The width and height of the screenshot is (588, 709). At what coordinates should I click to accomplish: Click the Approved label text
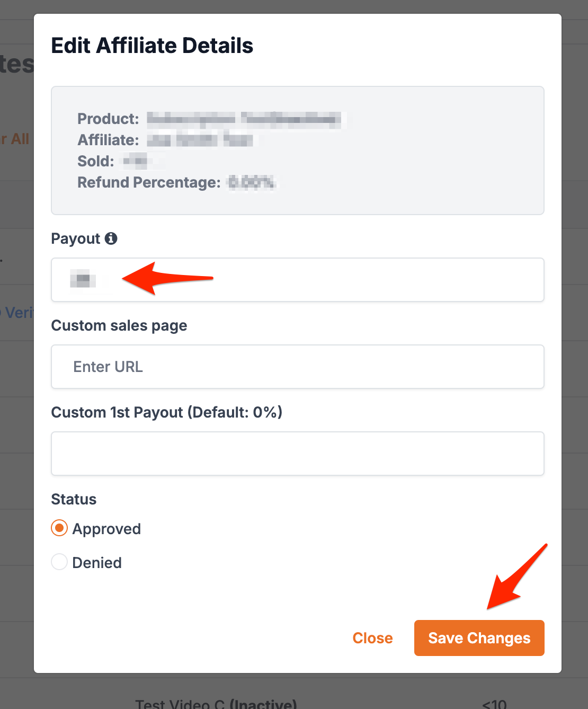(106, 529)
